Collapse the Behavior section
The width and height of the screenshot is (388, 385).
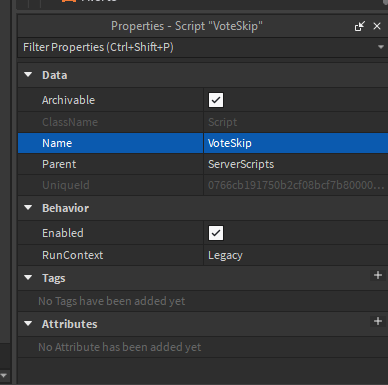coord(28,208)
